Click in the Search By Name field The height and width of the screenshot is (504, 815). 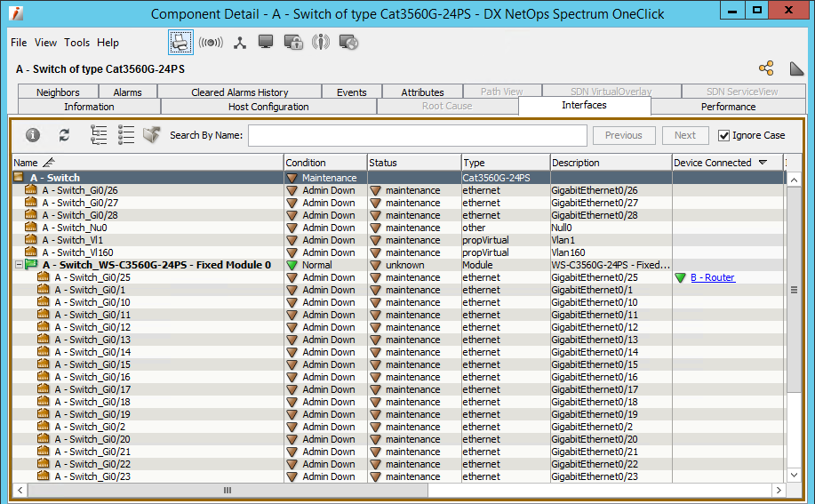pyautogui.click(x=417, y=135)
